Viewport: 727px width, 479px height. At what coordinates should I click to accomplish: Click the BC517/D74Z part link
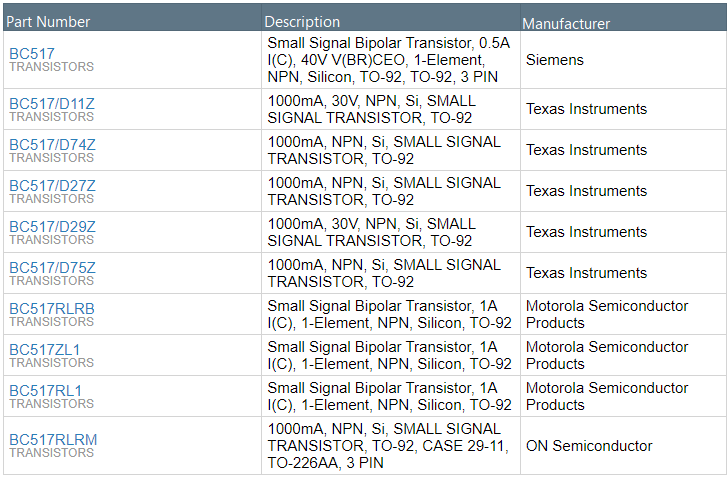52,143
